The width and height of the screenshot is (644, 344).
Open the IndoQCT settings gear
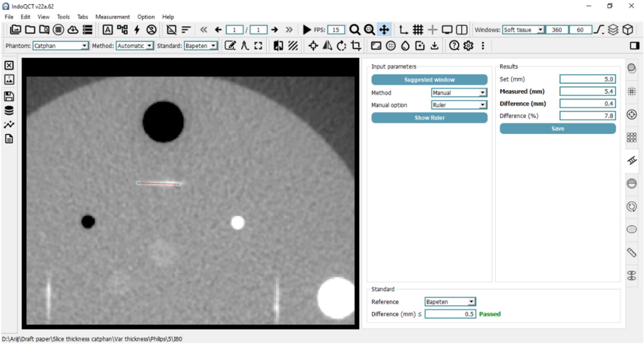468,46
